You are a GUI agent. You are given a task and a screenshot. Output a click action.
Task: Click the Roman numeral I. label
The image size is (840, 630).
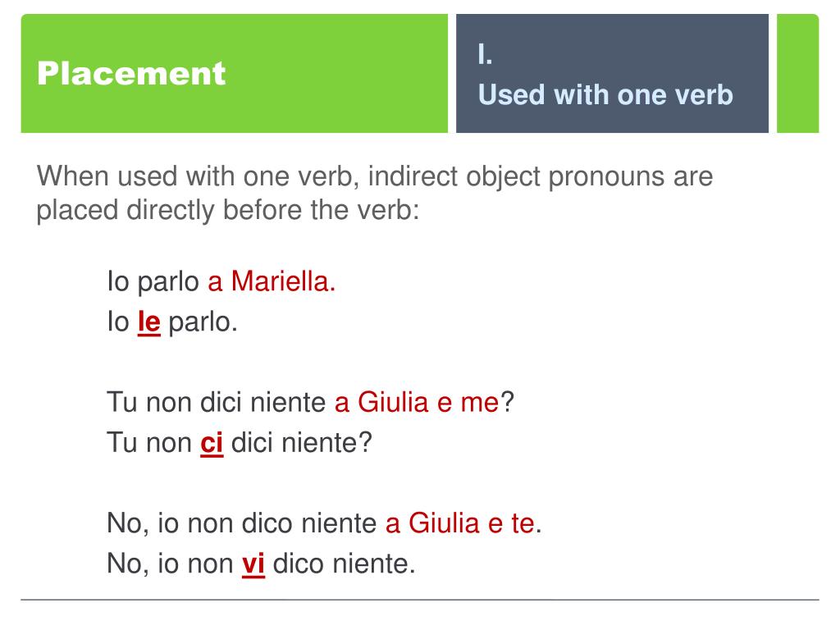tap(486, 54)
